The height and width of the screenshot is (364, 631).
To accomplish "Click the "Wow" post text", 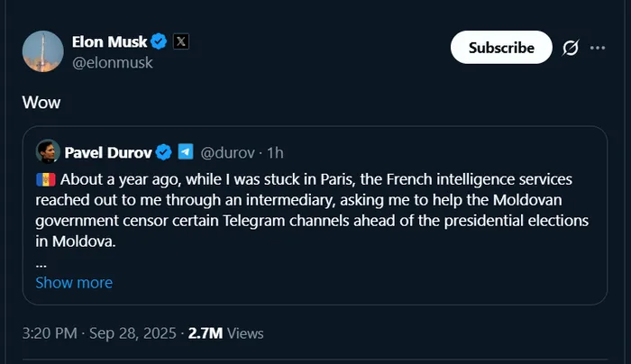I will pyautogui.click(x=41, y=102).
